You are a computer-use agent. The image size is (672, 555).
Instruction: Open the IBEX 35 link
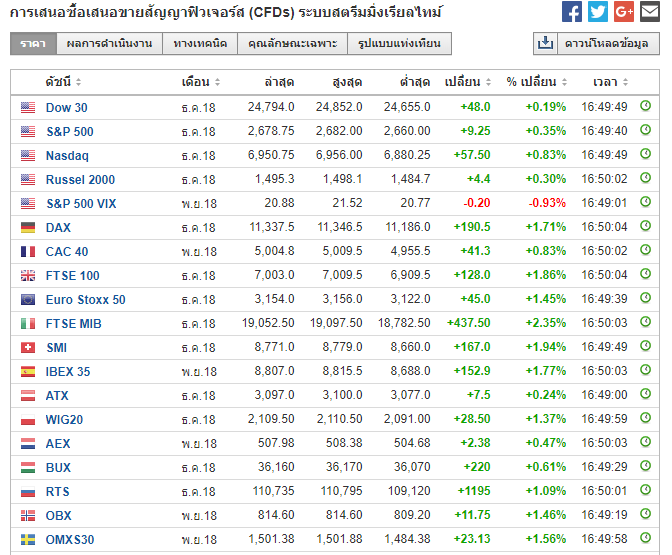68,372
